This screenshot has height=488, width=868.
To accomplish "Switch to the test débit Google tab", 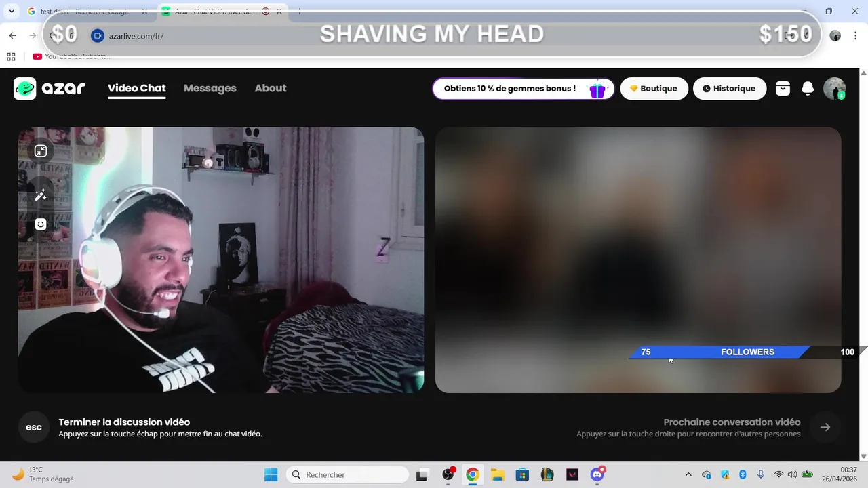I will tap(88, 12).
